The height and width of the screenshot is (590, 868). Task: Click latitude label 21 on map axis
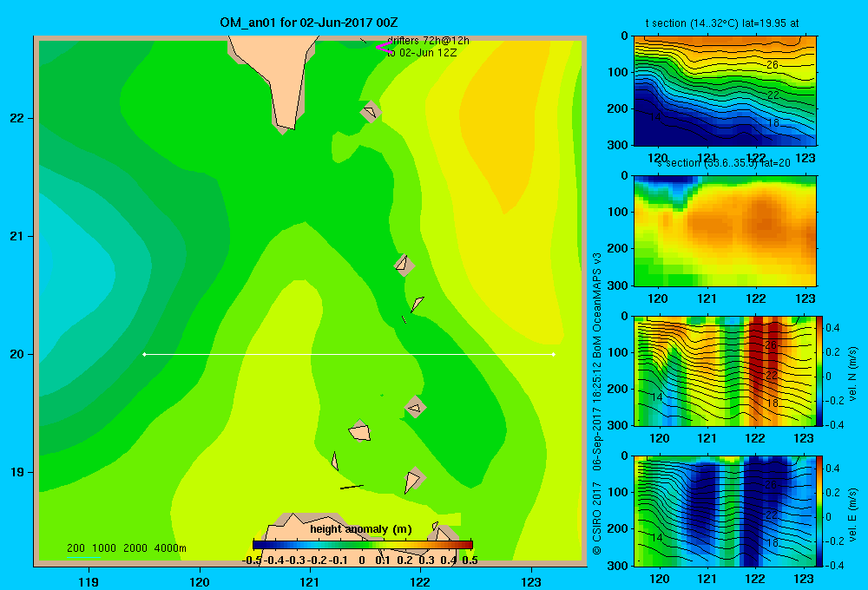17,236
